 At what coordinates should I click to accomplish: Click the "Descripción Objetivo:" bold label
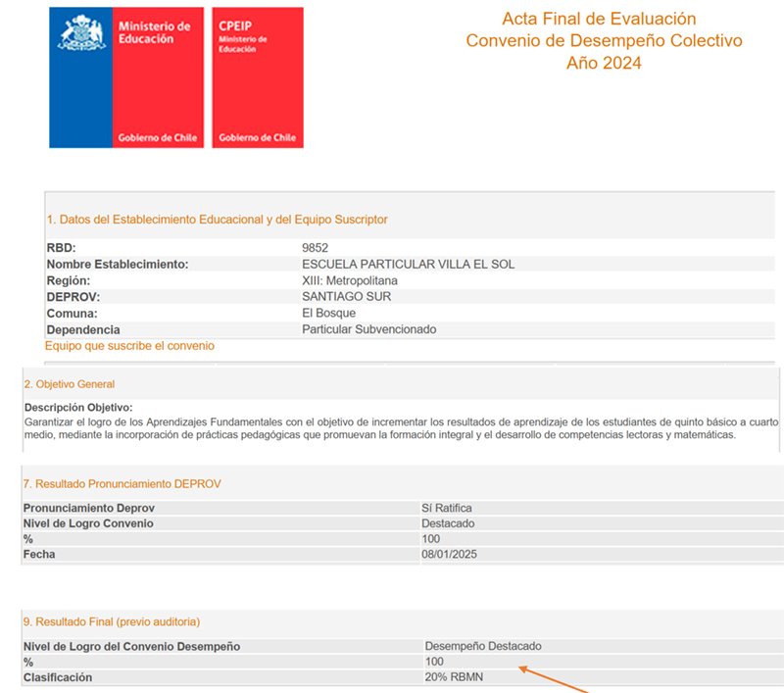[x=78, y=408]
